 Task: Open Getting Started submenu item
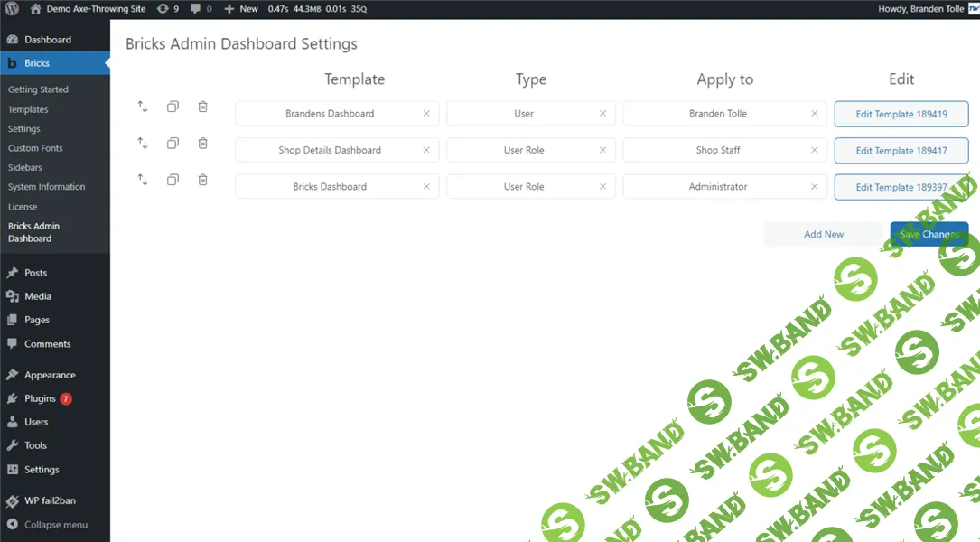point(38,89)
